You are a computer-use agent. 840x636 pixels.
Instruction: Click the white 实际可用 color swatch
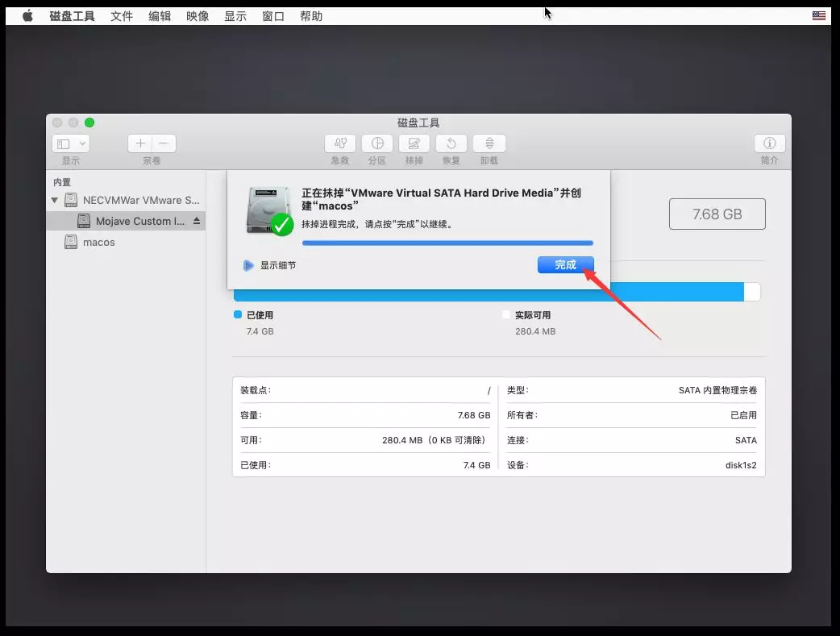[x=506, y=314]
